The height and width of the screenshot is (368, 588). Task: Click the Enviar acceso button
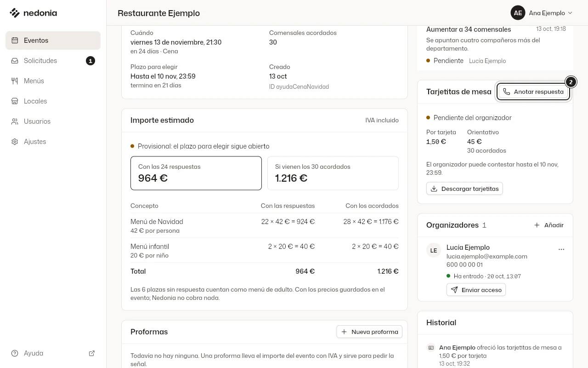tap(476, 290)
